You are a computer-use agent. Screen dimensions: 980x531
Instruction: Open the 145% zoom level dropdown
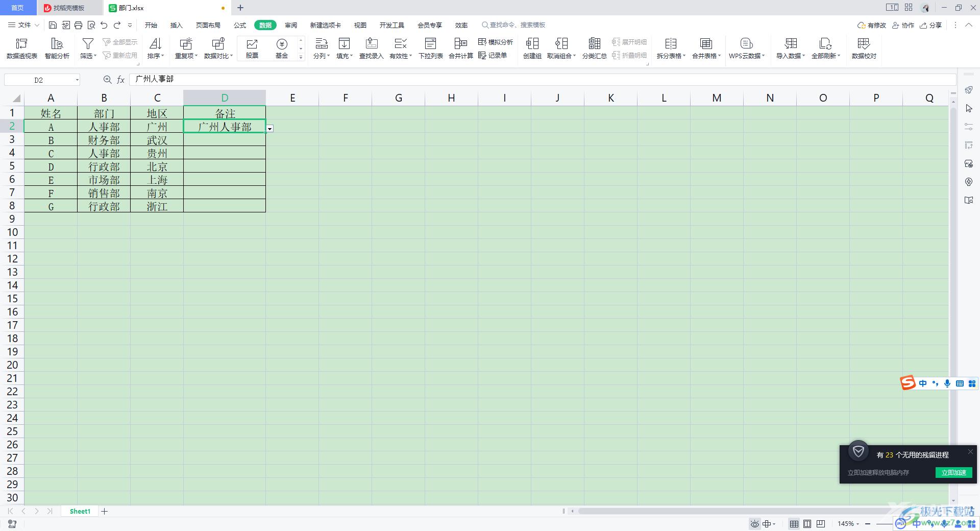point(857,524)
